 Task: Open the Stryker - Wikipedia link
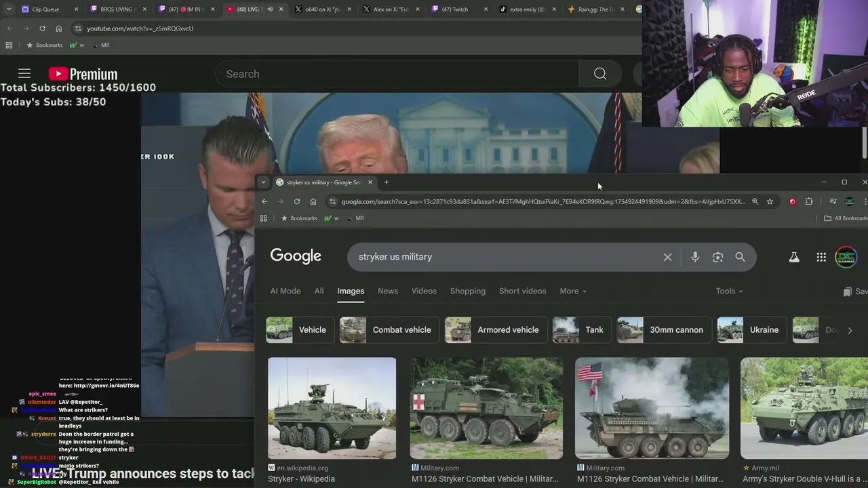[x=301, y=479]
